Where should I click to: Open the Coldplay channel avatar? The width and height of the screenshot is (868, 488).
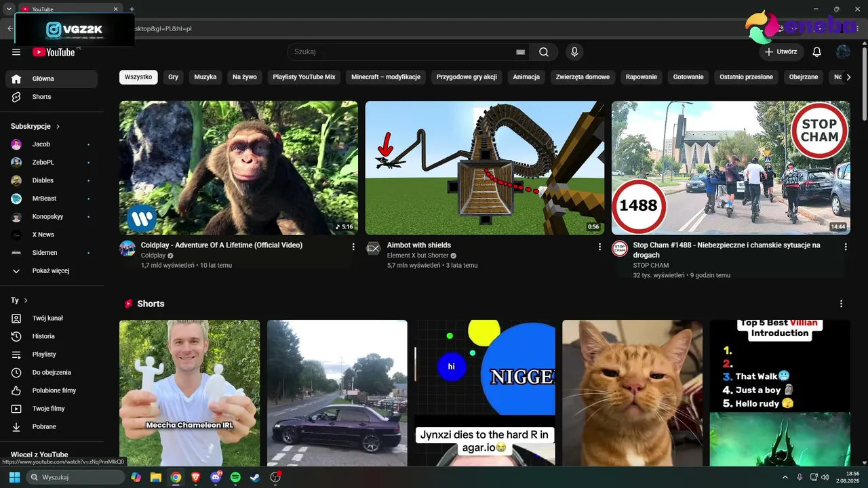127,248
